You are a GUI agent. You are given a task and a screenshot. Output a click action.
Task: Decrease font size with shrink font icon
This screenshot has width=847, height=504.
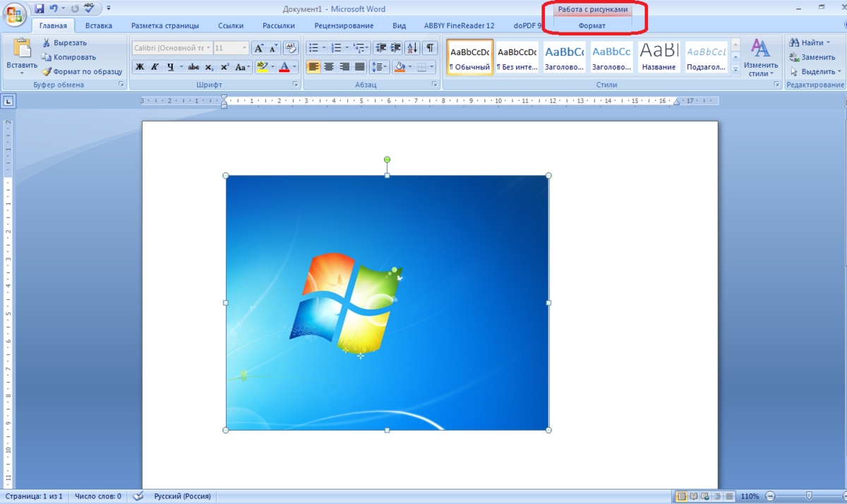[x=272, y=48]
